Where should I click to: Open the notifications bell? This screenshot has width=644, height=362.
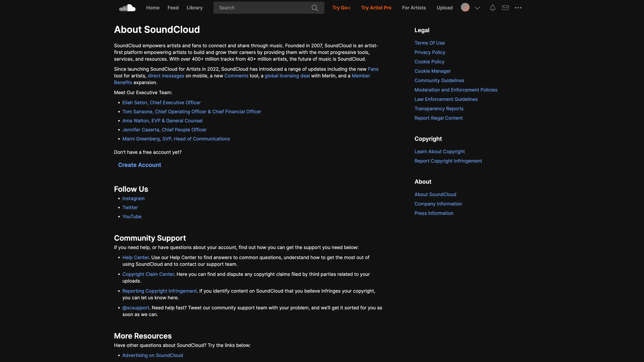pyautogui.click(x=493, y=8)
